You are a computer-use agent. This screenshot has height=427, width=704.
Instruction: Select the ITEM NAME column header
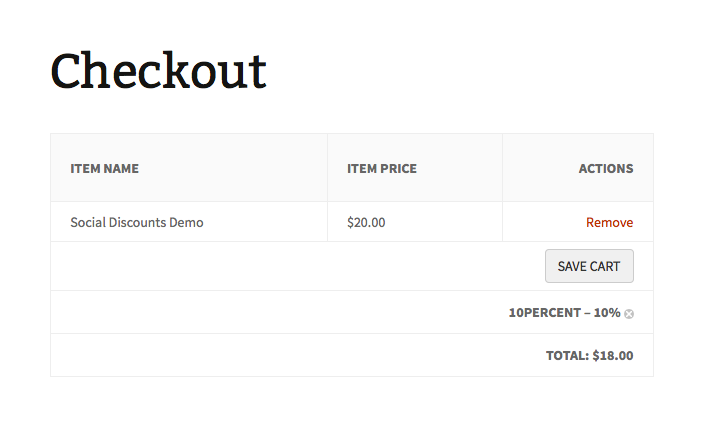click(x=104, y=168)
